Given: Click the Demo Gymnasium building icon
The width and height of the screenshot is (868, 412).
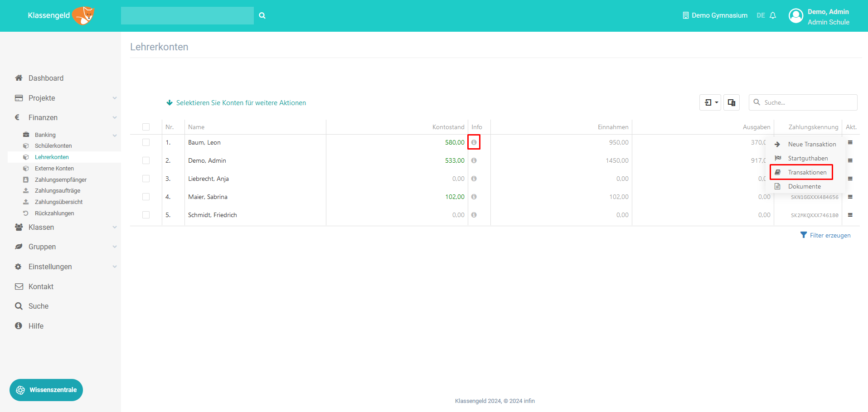Looking at the screenshot, I should coord(686,15).
